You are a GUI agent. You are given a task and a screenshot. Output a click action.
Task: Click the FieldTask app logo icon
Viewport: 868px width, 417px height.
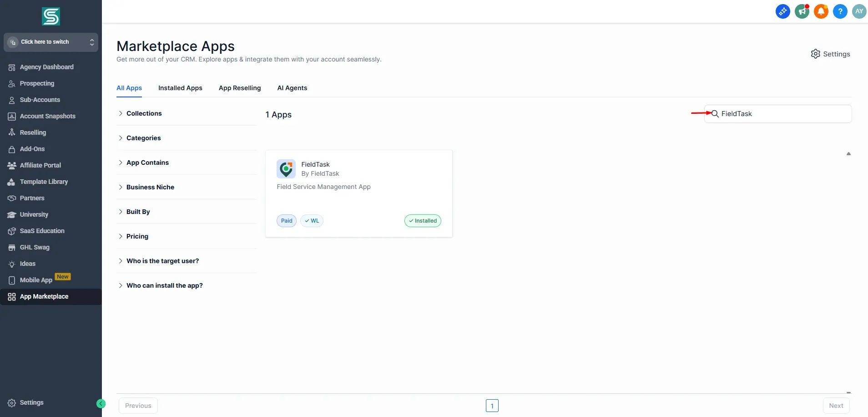(286, 169)
